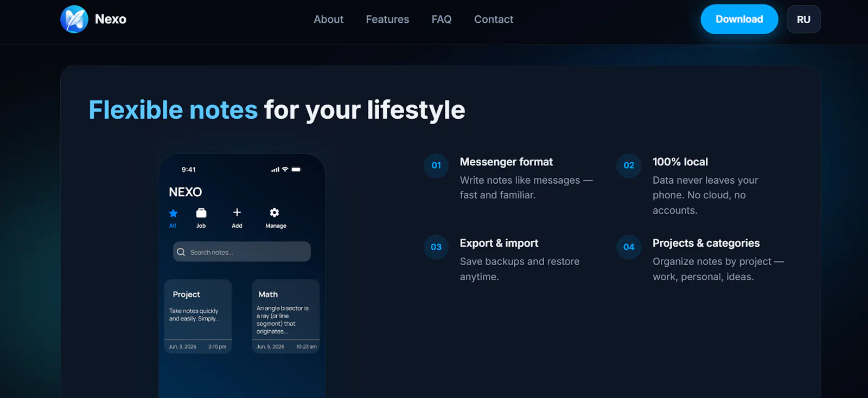Click the Search notes input field

242,252
